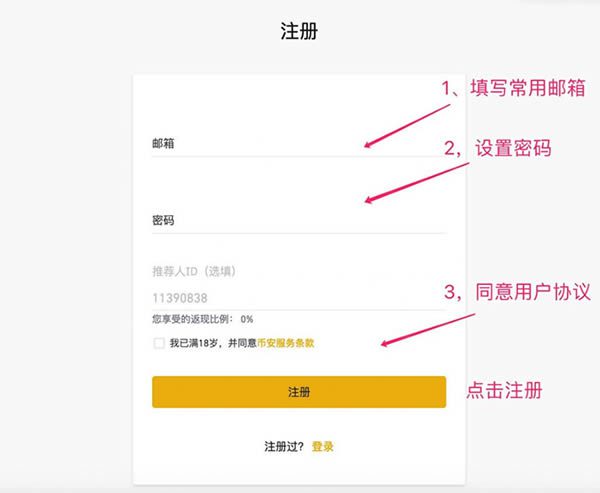Click the 注册过? text
The image size is (600, 493).
pyautogui.click(x=284, y=446)
